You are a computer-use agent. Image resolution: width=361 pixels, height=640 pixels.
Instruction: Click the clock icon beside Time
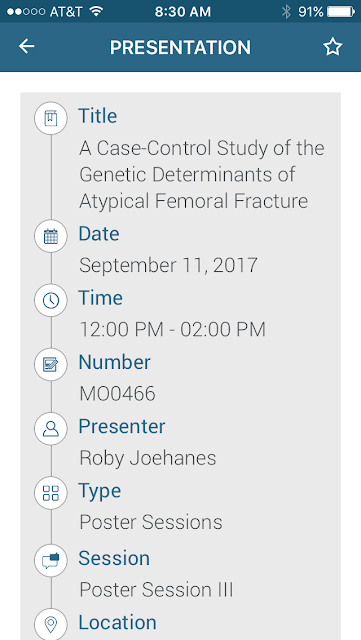(x=51, y=300)
